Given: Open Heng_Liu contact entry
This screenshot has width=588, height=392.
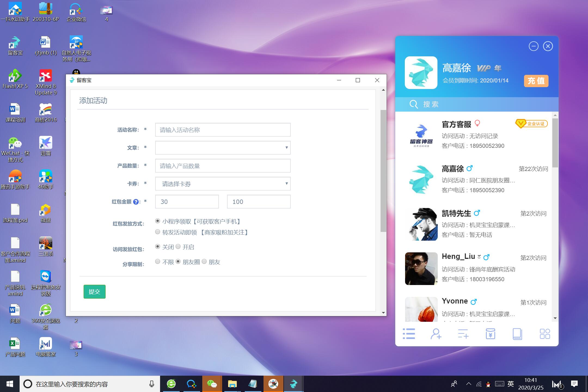Looking at the screenshot, I should pyautogui.click(x=474, y=268).
